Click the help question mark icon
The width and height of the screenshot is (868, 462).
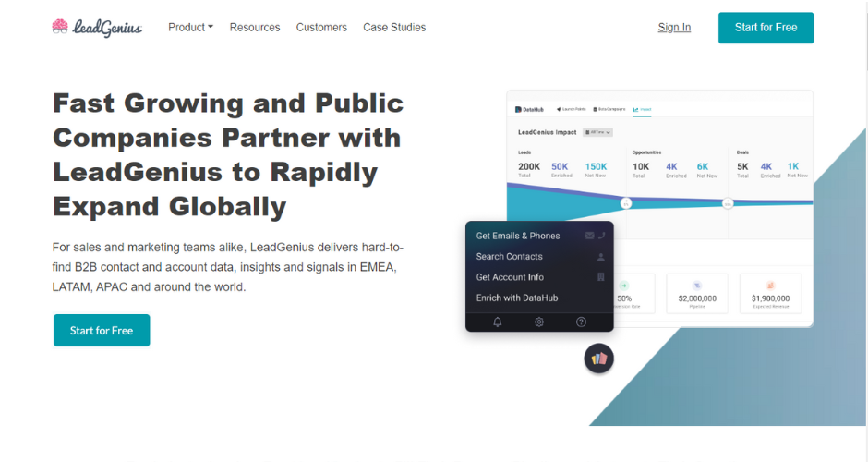tap(581, 322)
